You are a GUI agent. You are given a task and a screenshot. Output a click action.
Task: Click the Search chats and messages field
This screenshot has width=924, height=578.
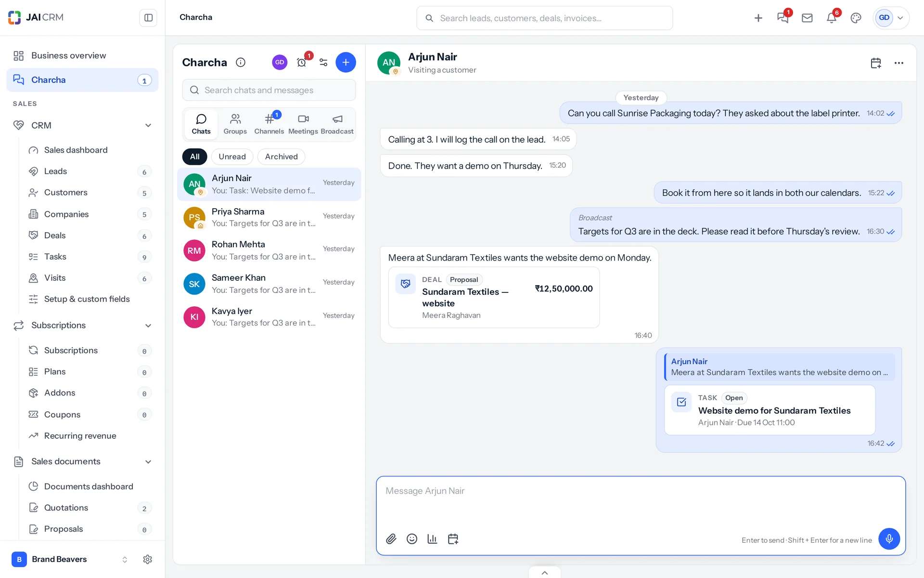tap(269, 90)
